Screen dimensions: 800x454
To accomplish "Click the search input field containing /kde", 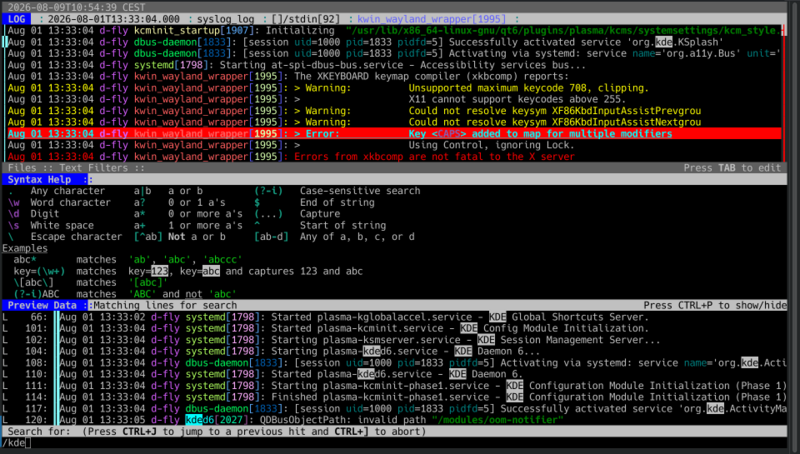I will click(394, 443).
